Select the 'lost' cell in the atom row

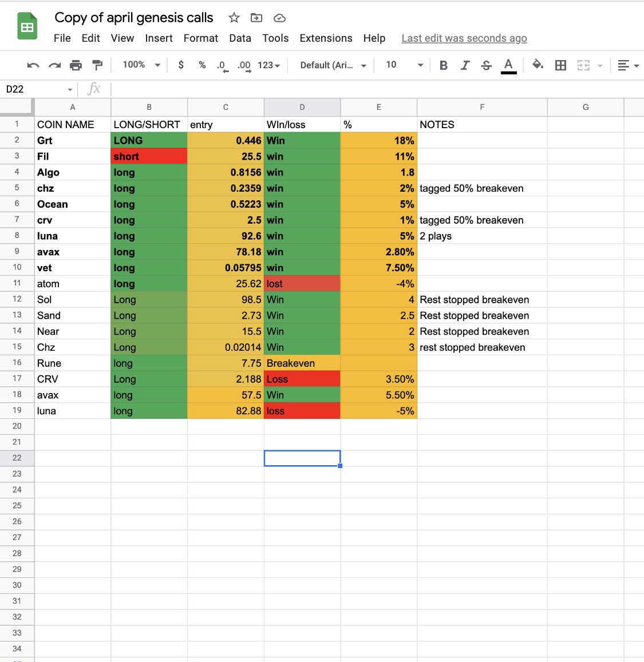click(302, 284)
